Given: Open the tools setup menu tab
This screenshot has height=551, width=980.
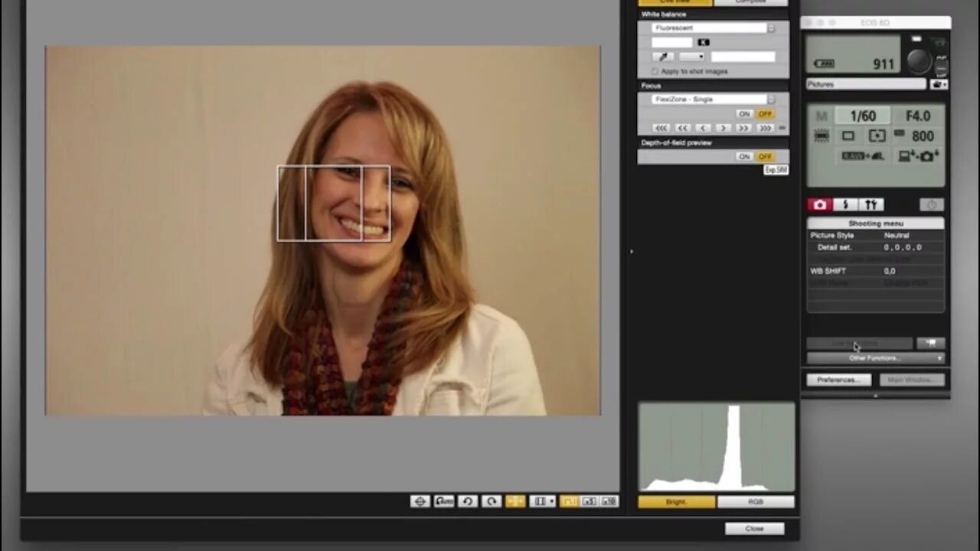Looking at the screenshot, I should pyautogui.click(x=871, y=204).
